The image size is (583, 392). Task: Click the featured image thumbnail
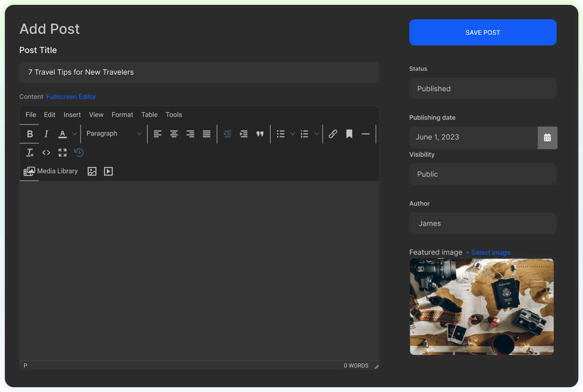[x=481, y=307]
